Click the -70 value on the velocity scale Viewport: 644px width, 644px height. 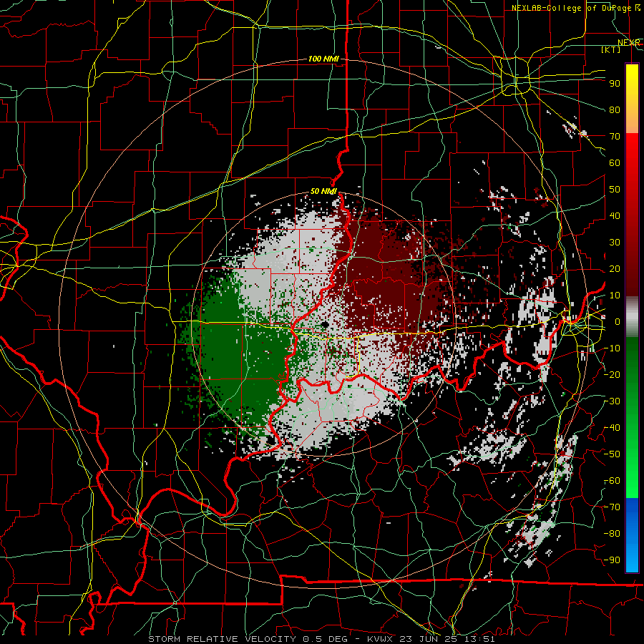coord(612,507)
